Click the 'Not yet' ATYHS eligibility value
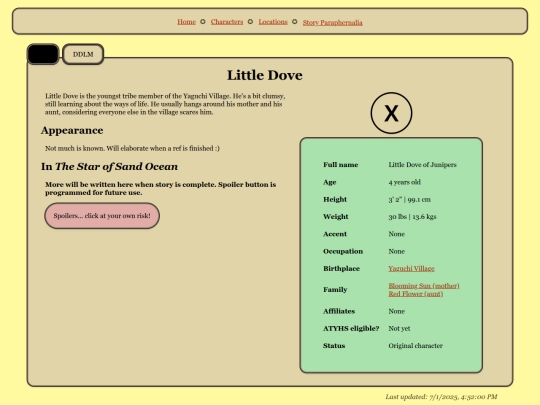Image resolution: width=540 pixels, height=405 pixels. point(399,328)
